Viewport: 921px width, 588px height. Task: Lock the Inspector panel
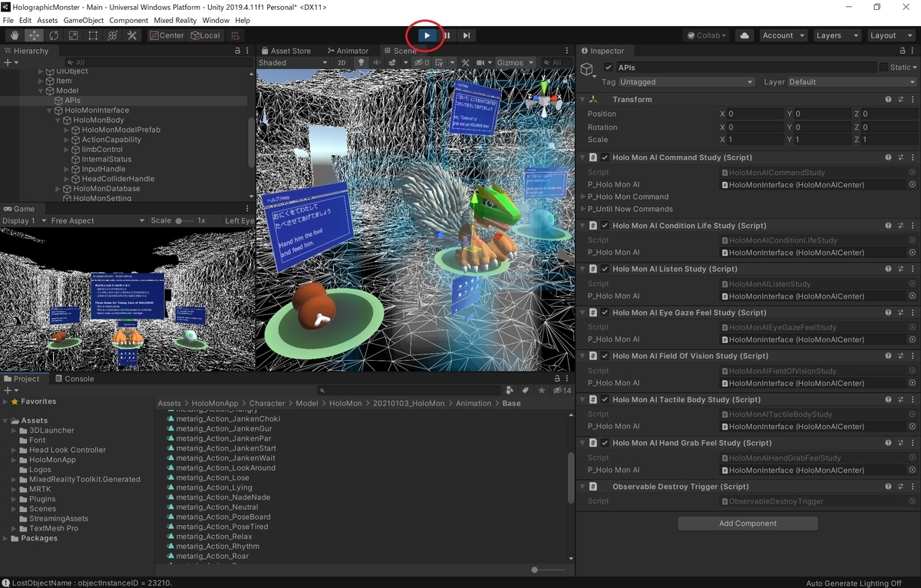click(x=902, y=51)
